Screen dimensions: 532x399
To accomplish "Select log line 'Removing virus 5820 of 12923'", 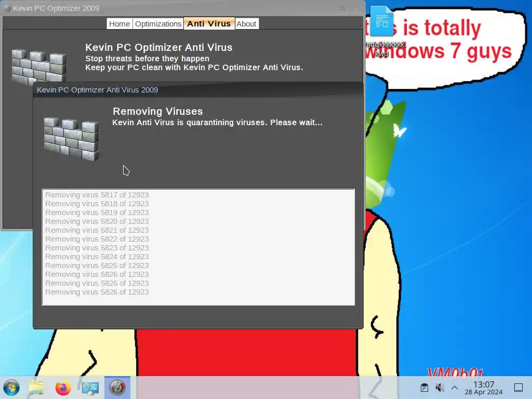I will pos(97,221).
